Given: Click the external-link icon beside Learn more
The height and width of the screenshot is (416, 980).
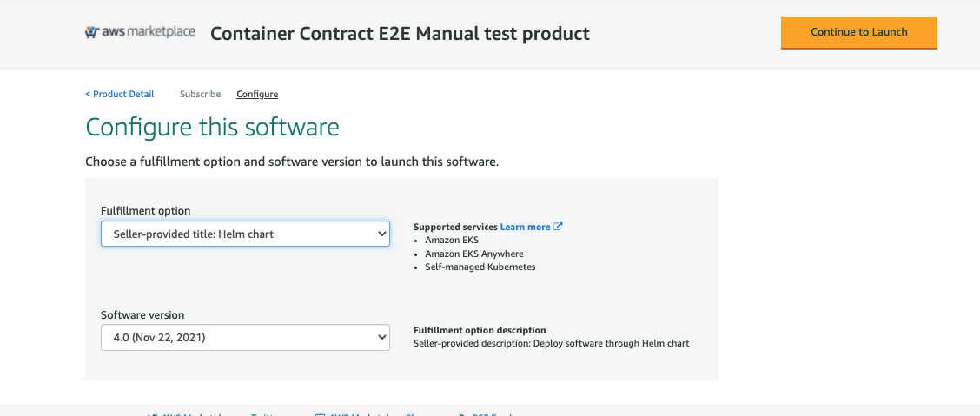Looking at the screenshot, I should pyautogui.click(x=558, y=227).
